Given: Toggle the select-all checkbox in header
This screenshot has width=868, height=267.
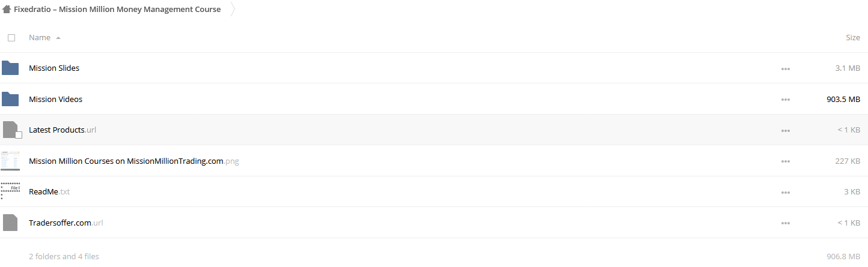Looking at the screenshot, I should [x=11, y=38].
